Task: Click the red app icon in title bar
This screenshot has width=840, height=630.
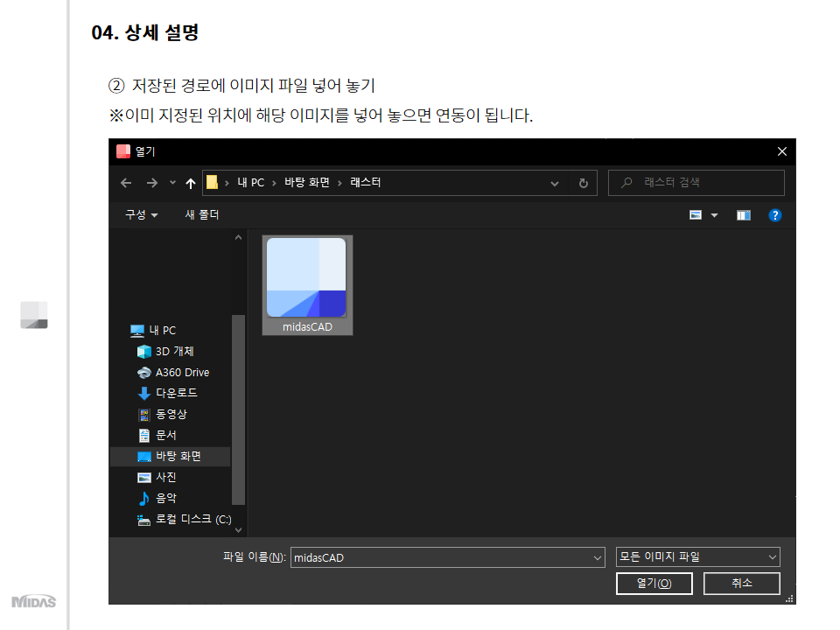Action: tap(123, 151)
